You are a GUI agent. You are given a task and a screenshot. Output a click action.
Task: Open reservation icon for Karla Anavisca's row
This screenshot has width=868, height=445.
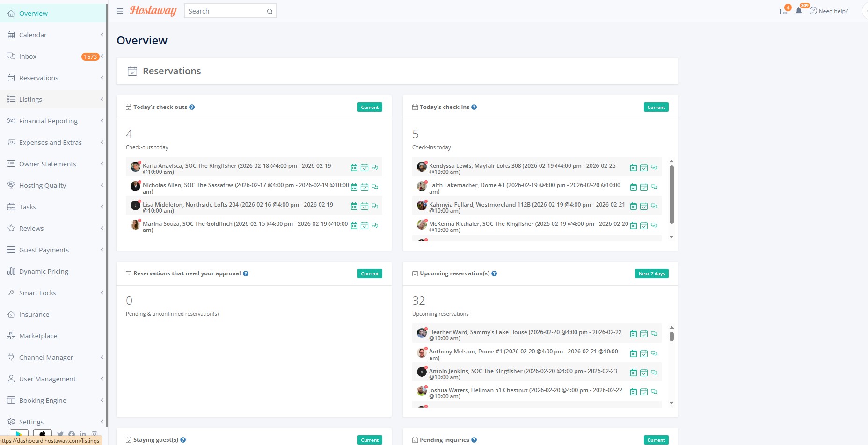click(365, 167)
